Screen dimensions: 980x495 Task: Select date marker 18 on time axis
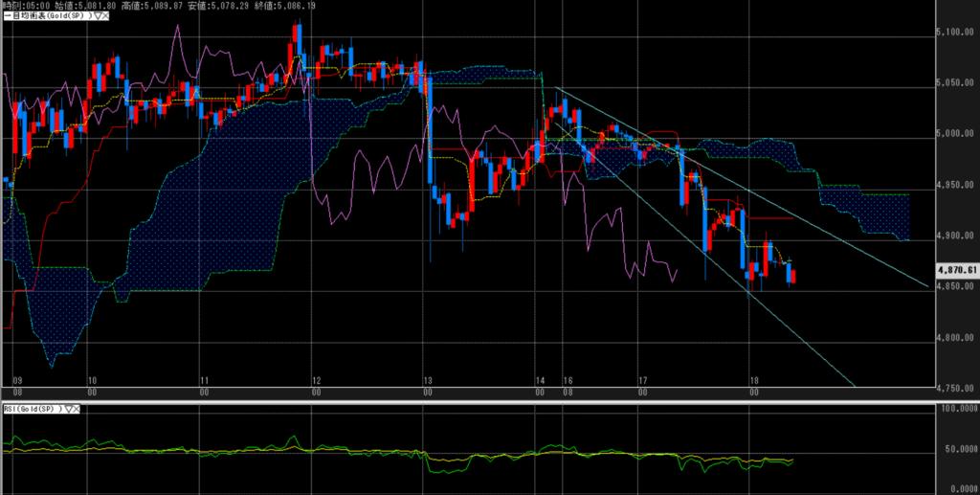pyautogui.click(x=754, y=380)
